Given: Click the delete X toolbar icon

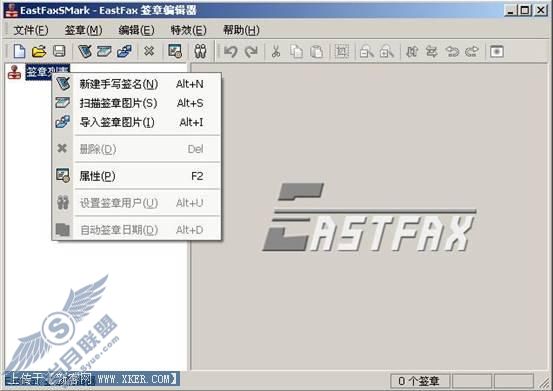Looking at the screenshot, I should (x=149, y=51).
